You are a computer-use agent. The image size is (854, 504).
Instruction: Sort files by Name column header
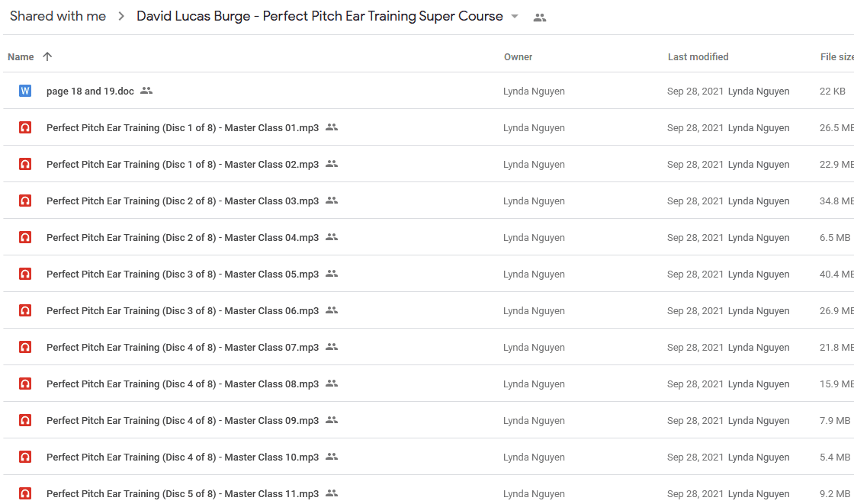click(x=21, y=56)
